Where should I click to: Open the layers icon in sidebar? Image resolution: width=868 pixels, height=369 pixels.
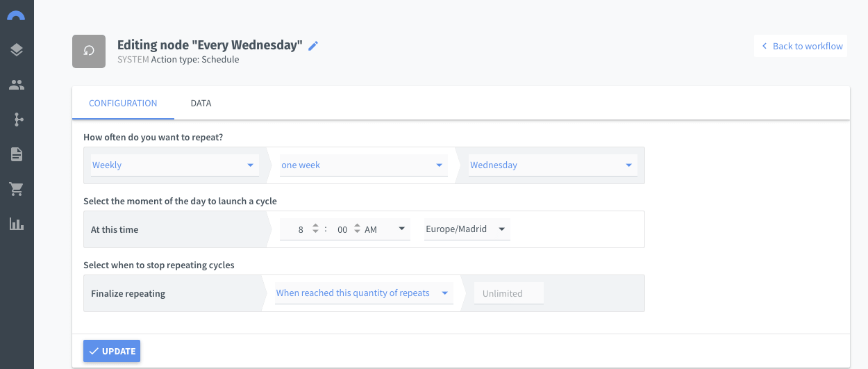(17, 50)
